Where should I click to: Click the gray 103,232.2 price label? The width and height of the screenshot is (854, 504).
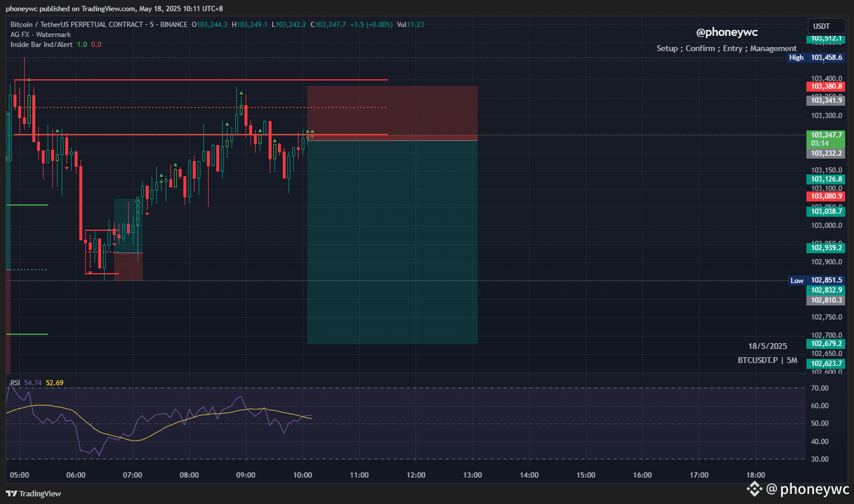[826, 153]
